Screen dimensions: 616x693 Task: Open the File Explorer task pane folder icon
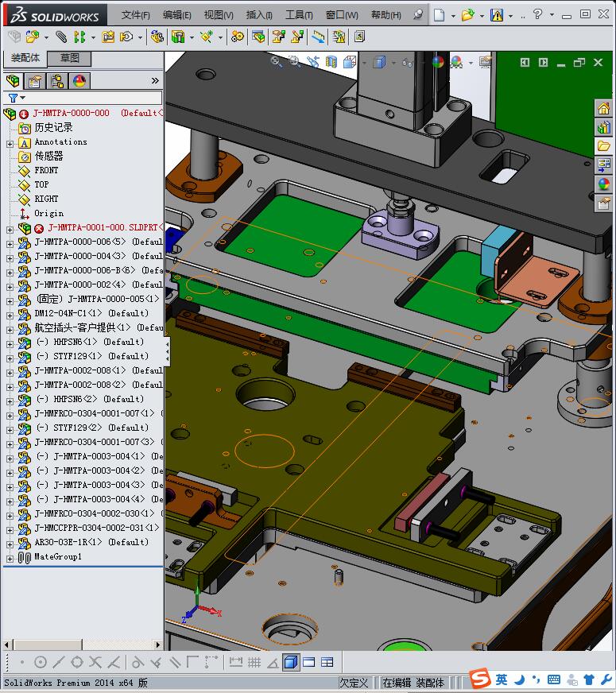pyautogui.click(x=603, y=146)
